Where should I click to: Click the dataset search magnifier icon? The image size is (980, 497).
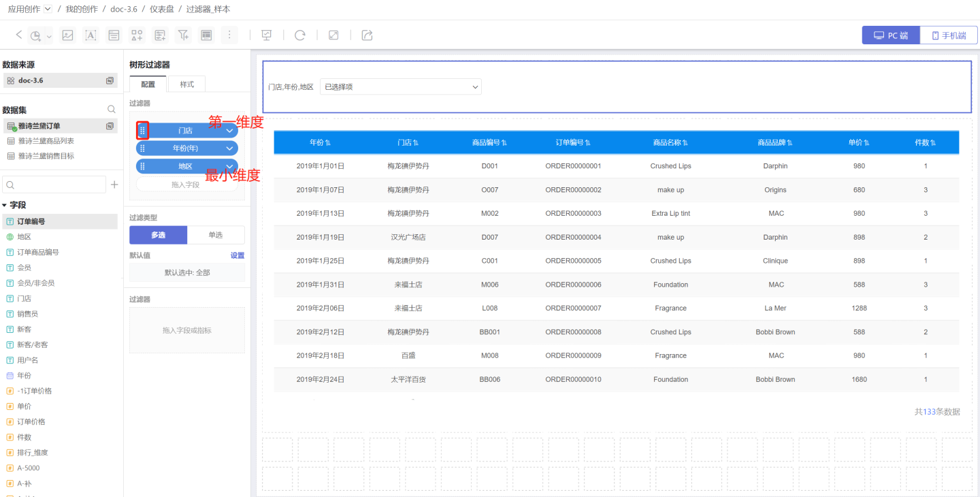112,110
